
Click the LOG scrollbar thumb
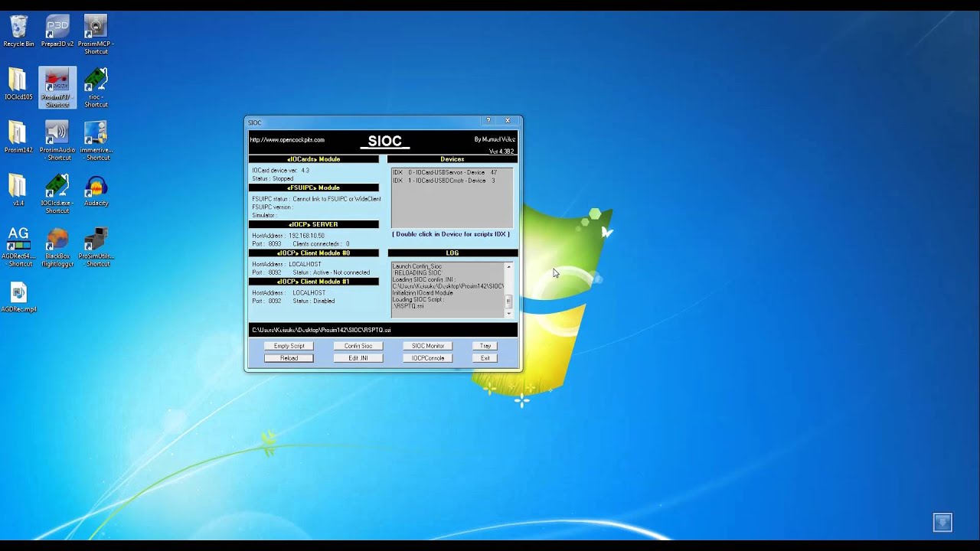[508, 302]
